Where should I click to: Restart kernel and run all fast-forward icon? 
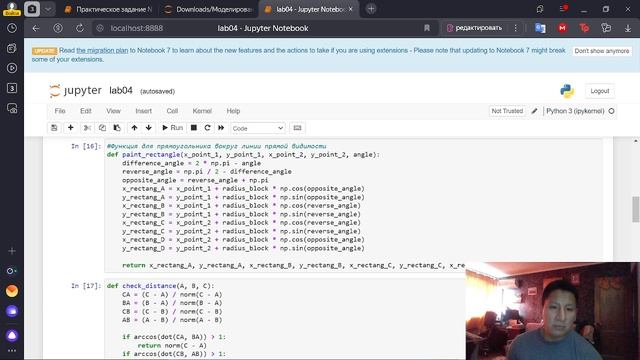click(x=221, y=128)
